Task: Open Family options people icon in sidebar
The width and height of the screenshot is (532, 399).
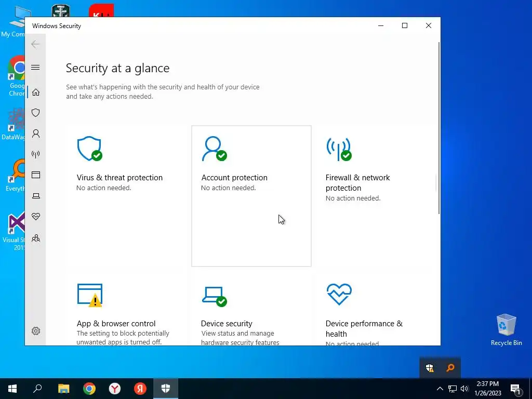Action: coord(36,238)
